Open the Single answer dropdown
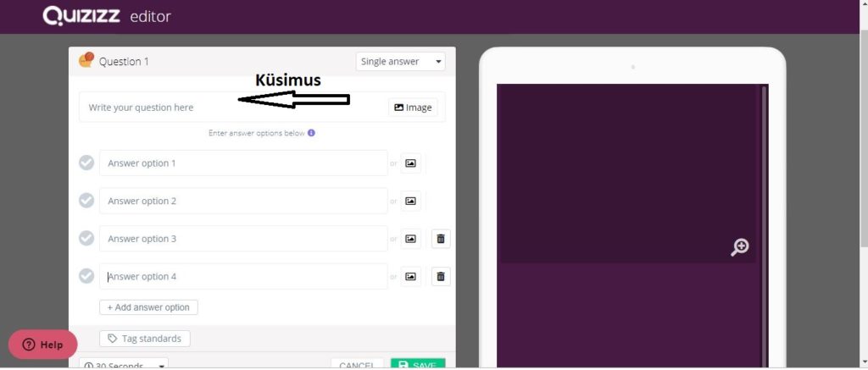868x370 pixels. point(400,62)
